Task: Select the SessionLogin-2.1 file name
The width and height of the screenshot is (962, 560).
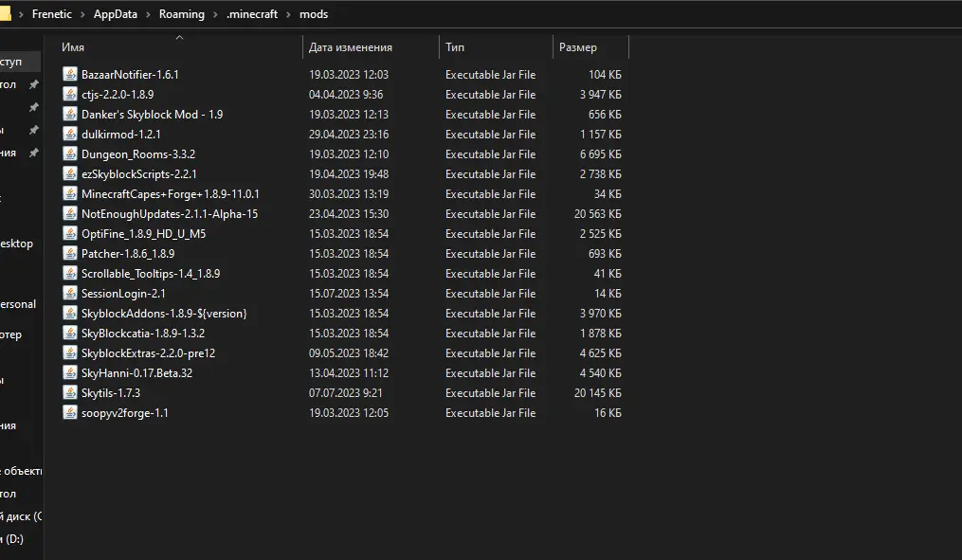Action: [123, 294]
